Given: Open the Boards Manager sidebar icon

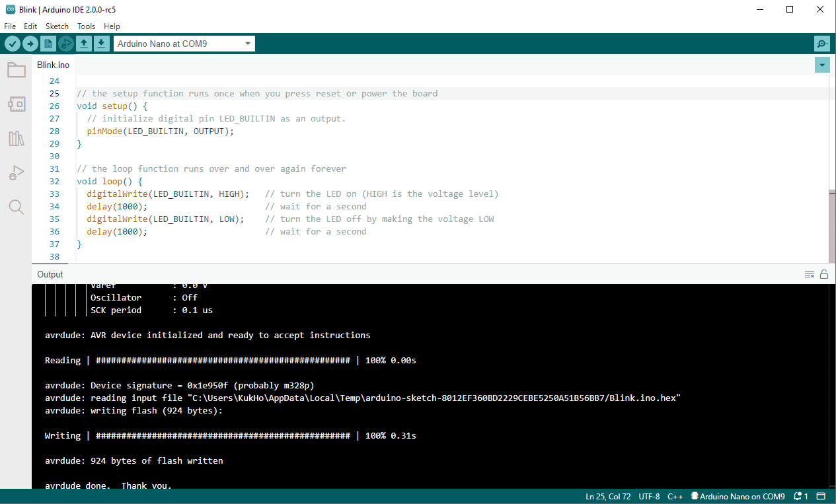Looking at the screenshot, I should pos(17,104).
